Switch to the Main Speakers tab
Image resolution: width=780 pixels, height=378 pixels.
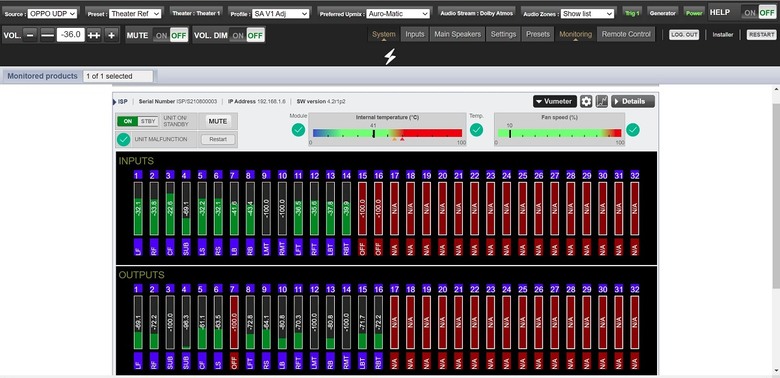tap(458, 34)
